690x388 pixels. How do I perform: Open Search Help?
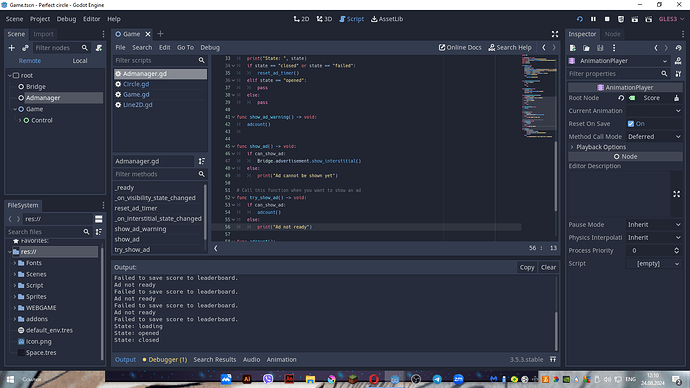pos(510,48)
